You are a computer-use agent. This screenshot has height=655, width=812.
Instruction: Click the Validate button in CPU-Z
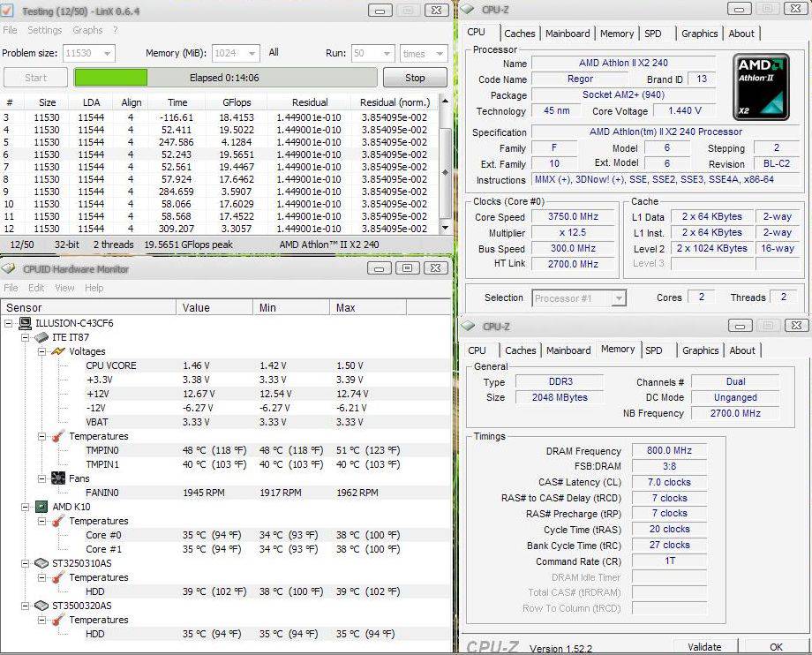pos(703,647)
